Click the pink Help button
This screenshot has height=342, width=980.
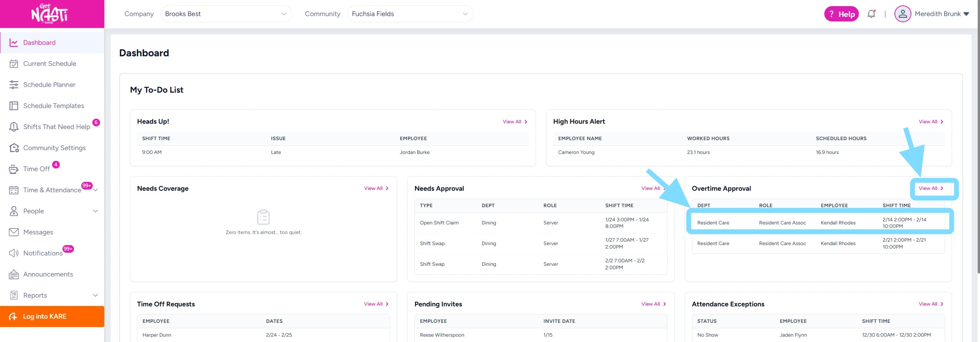point(841,14)
